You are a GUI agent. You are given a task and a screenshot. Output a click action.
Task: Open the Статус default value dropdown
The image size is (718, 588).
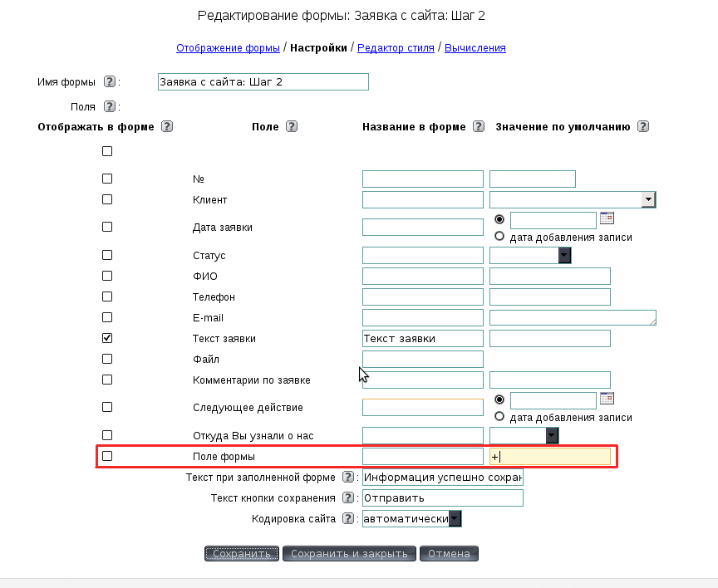[564, 256]
